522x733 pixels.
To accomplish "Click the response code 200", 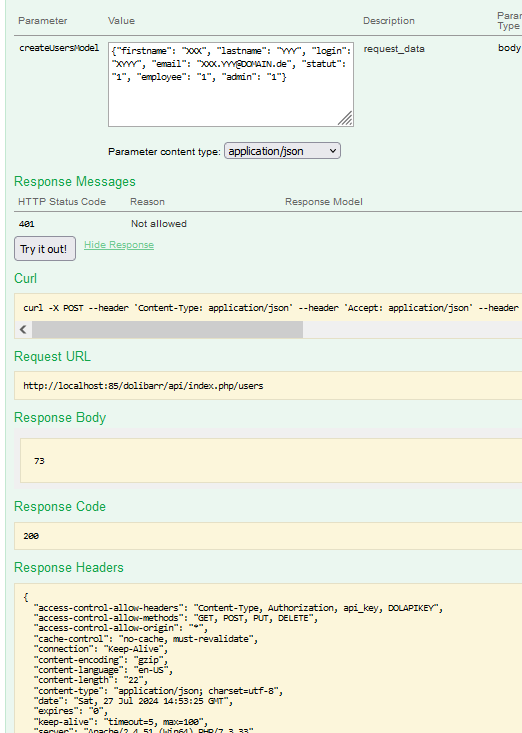I will [x=31, y=536].
